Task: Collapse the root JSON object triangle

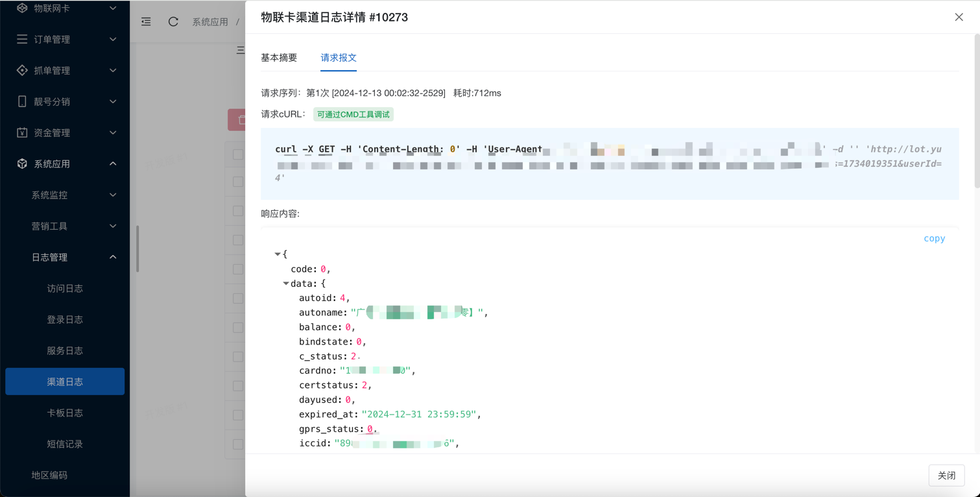Action: 278,254
